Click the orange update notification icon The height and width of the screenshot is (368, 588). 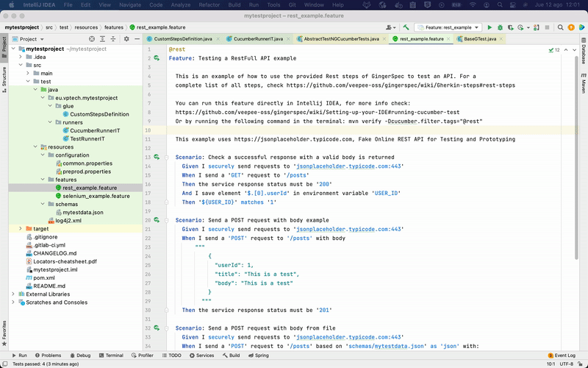[571, 27]
